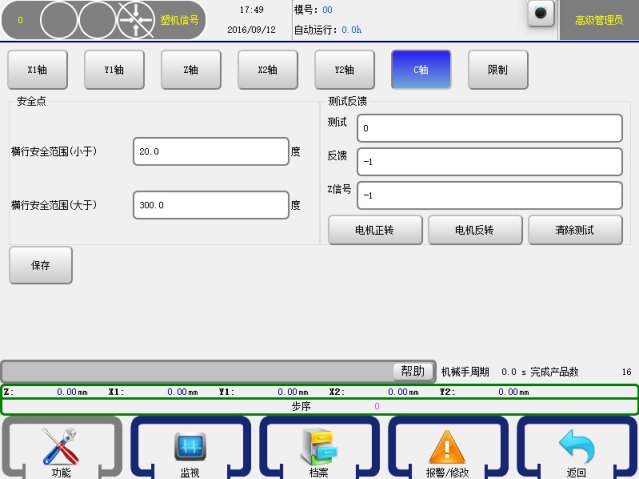Click the 自动运行 value 0.0h
639x479 pixels.
pos(351,30)
